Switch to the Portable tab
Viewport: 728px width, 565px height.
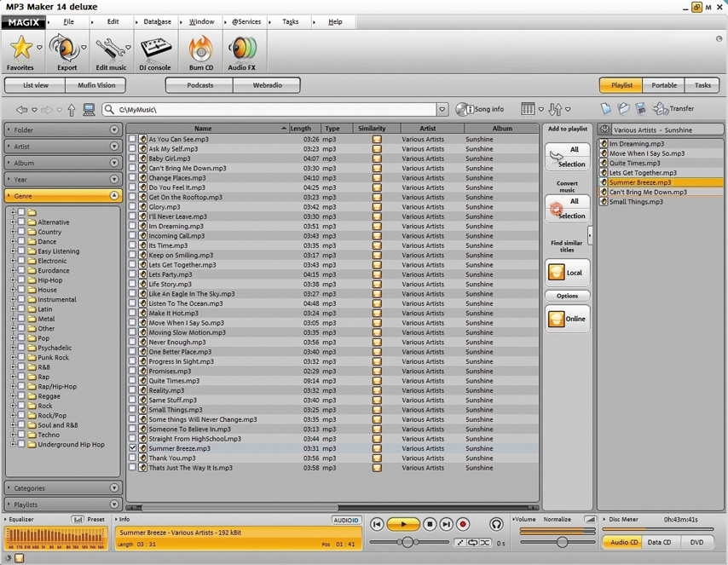click(x=663, y=85)
